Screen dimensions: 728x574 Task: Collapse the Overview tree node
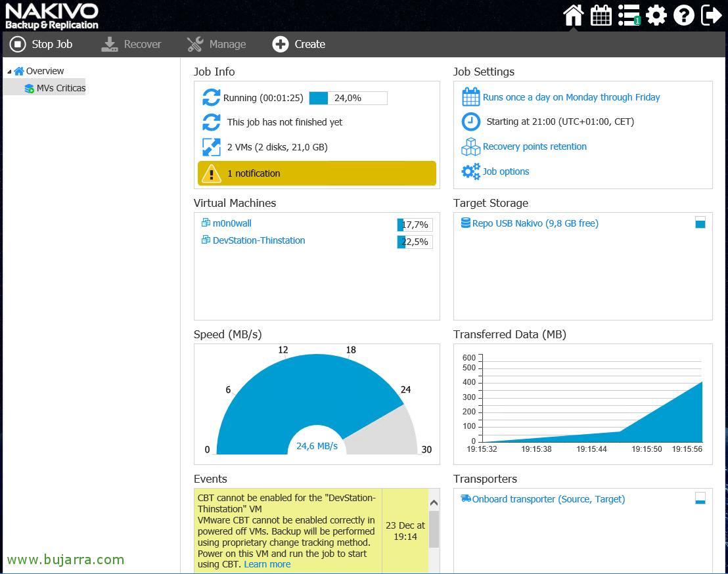pos(9,72)
